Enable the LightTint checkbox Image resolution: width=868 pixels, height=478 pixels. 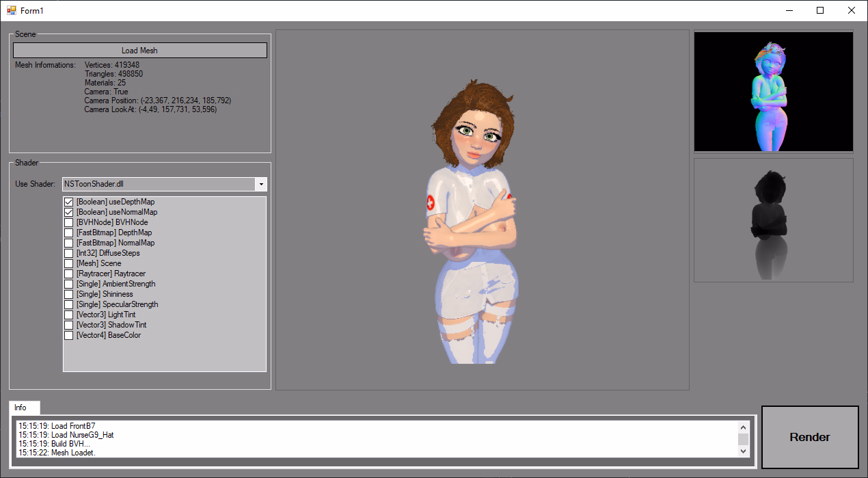tap(69, 315)
